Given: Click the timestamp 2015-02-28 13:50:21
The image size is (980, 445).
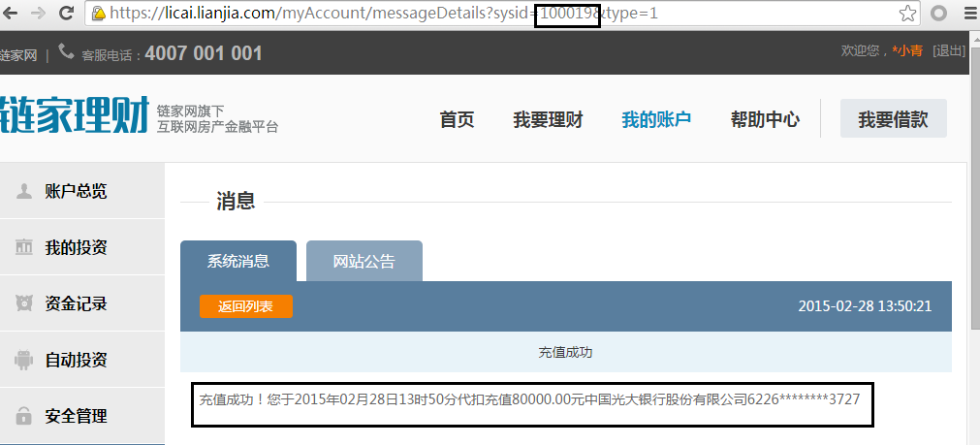Looking at the screenshot, I should 865,307.
